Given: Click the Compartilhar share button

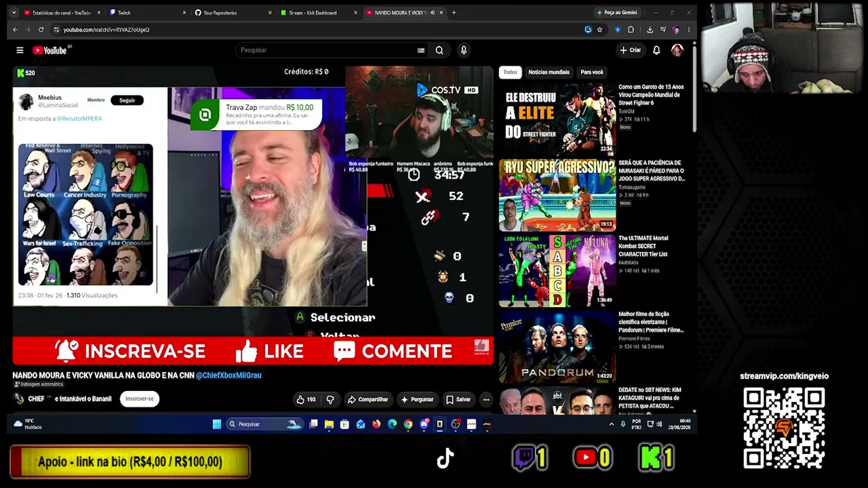Looking at the screenshot, I should 368,399.
